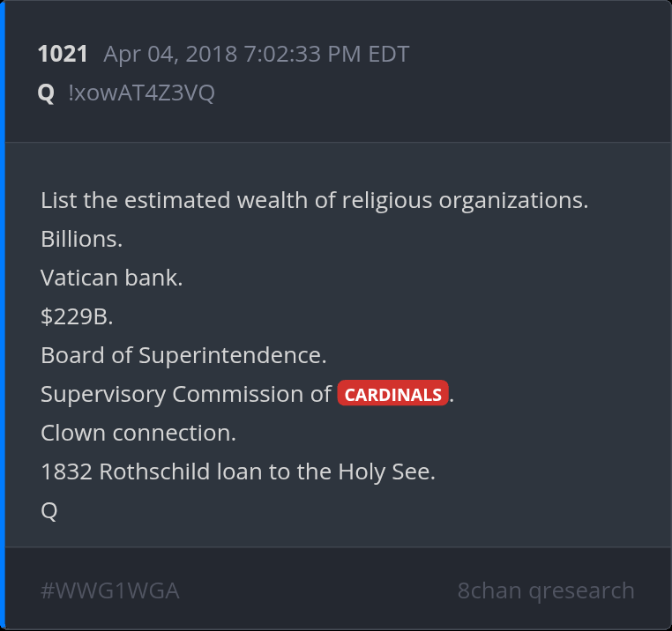Click the 'Supervisory Commission of' text
Viewport: 672px width, 631px height.
185,394
